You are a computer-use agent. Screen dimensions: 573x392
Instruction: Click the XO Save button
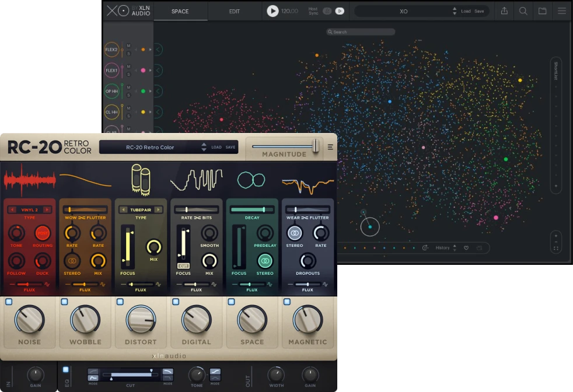coord(479,11)
